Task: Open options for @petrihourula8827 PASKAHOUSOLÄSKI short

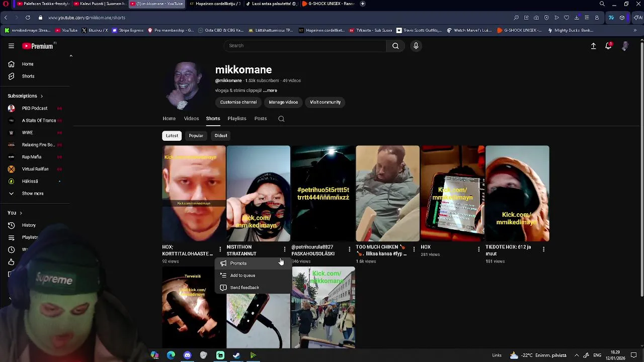Action: [349, 249]
